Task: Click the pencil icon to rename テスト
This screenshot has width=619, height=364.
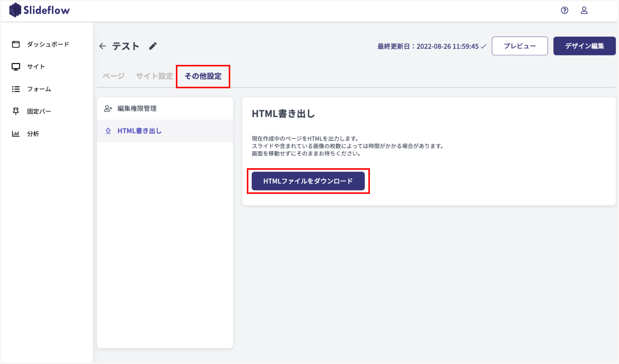Action: 152,46
